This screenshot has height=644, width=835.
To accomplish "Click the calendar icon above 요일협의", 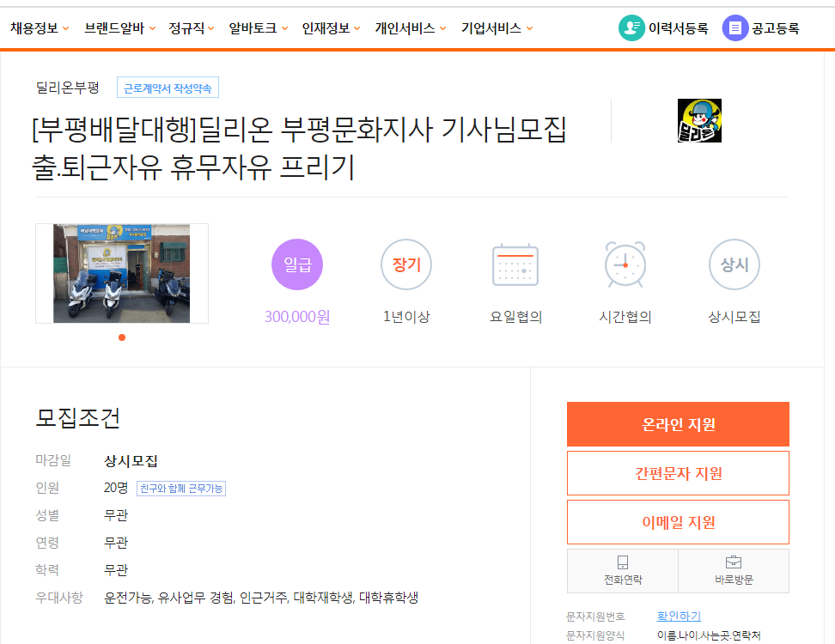I will pos(515,264).
